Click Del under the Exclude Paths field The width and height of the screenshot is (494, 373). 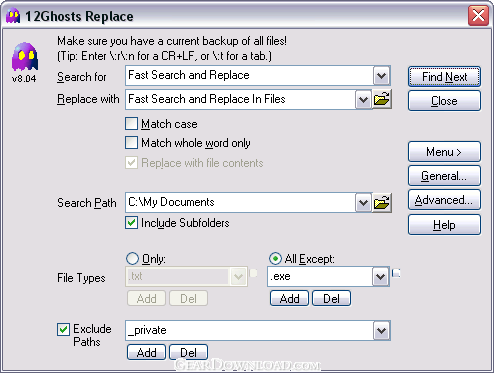coord(189,352)
